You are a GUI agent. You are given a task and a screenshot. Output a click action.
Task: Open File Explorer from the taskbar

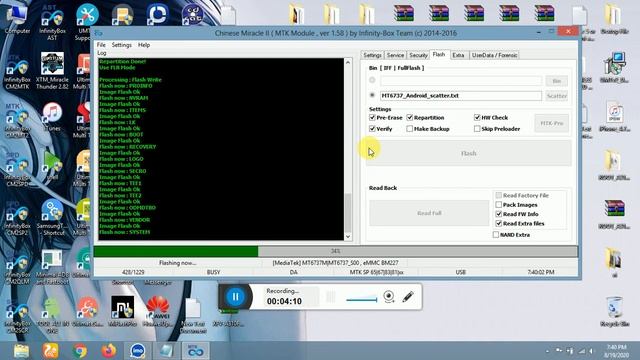(21, 351)
